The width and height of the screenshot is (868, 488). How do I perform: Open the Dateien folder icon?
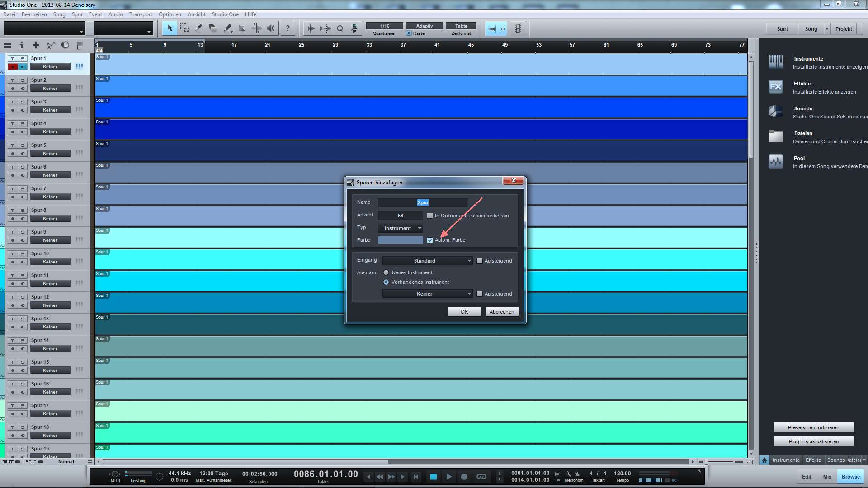coord(776,136)
